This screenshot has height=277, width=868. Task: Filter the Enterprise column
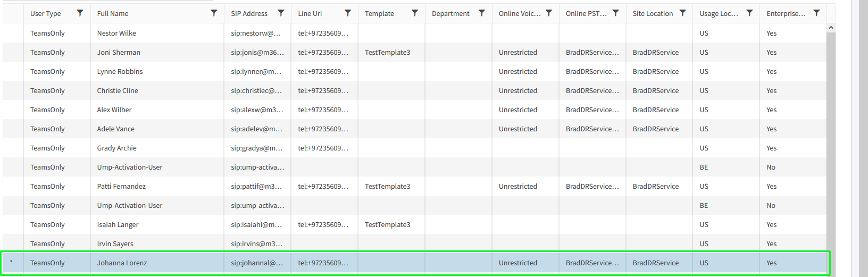816,13
